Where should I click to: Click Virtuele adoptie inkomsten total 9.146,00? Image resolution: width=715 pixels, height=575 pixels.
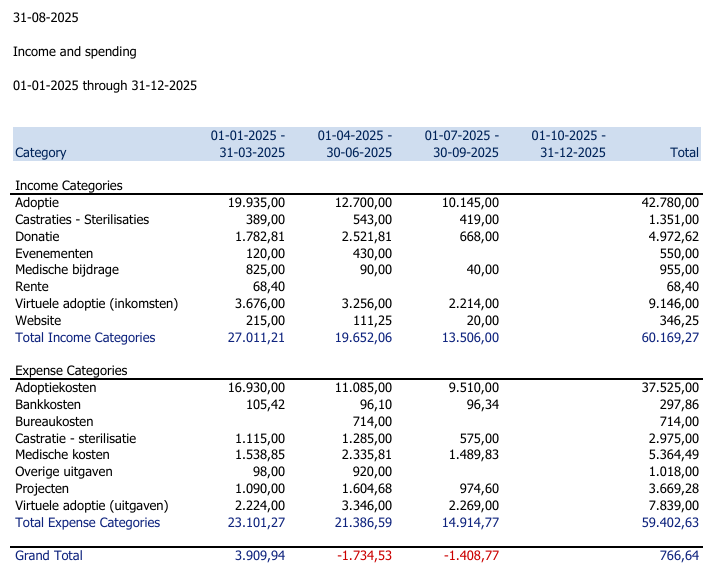pos(674,303)
